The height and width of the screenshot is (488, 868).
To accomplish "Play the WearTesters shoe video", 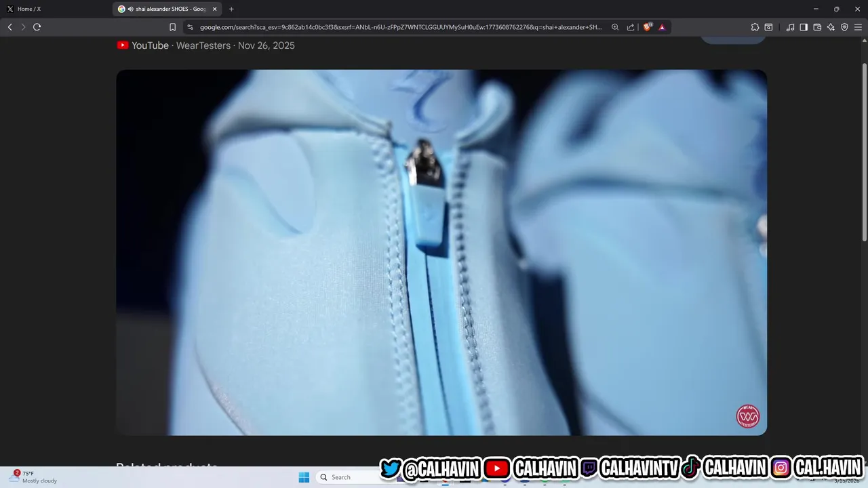I will (x=441, y=252).
